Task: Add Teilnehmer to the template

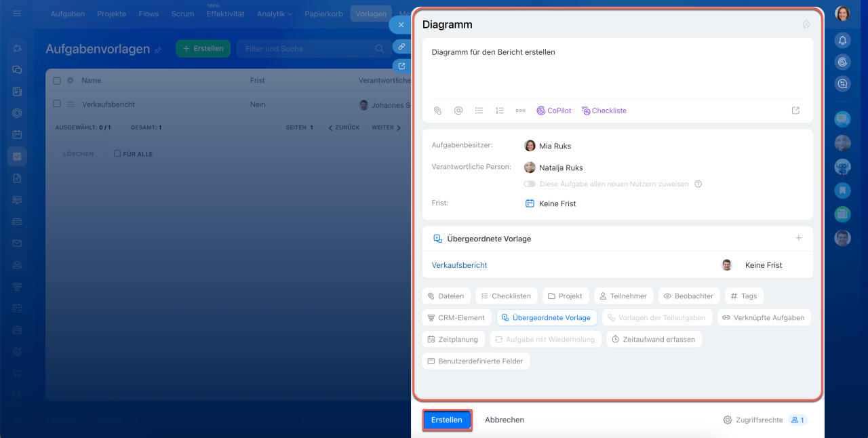Action: (x=624, y=296)
